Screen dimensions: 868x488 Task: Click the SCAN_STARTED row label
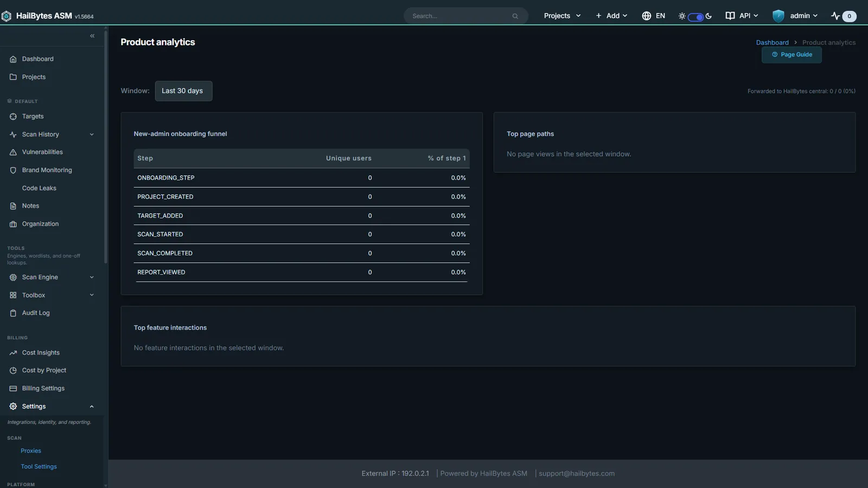coord(160,234)
